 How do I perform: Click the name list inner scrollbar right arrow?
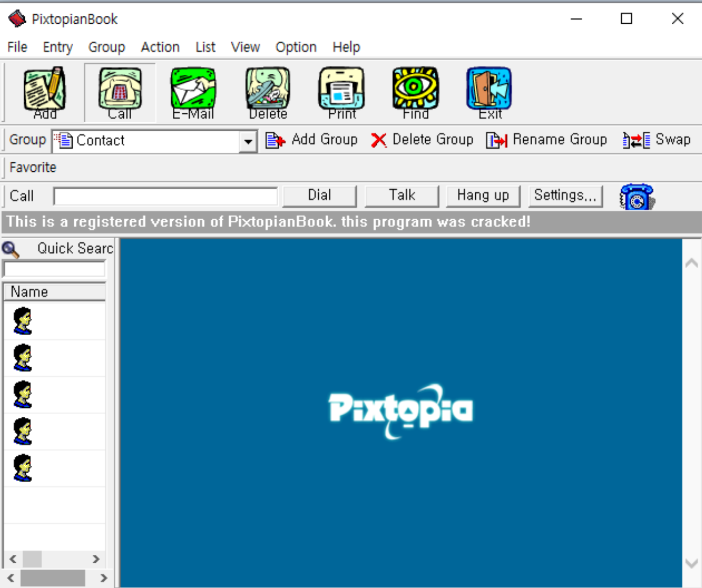pos(96,559)
